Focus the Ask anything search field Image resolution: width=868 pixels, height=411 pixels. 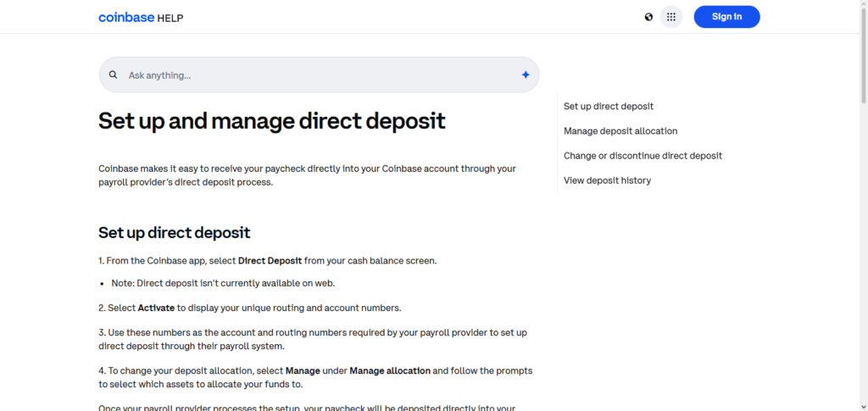[x=319, y=75]
